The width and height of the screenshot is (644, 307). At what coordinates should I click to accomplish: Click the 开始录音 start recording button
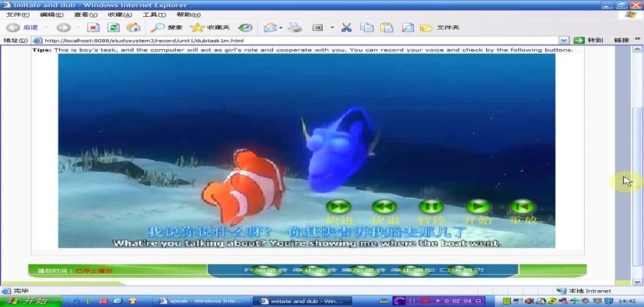tap(265, 271)
